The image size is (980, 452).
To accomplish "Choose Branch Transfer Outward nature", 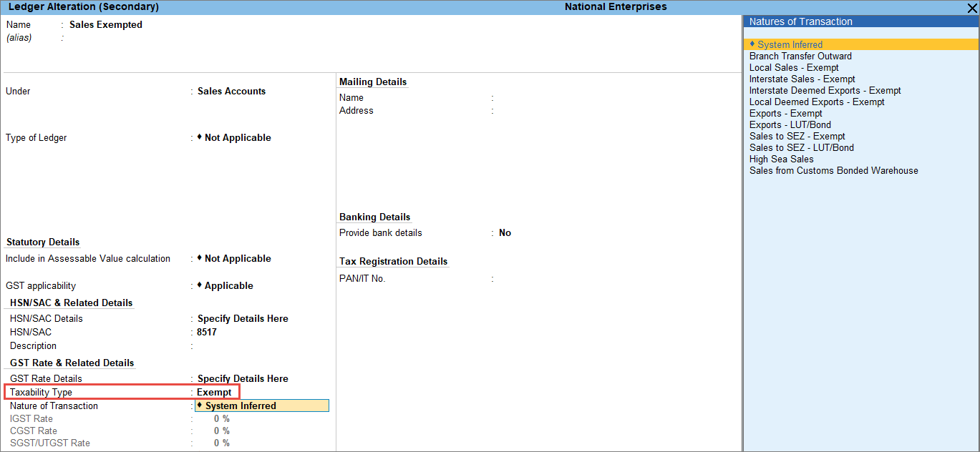I will coord(800,56).
